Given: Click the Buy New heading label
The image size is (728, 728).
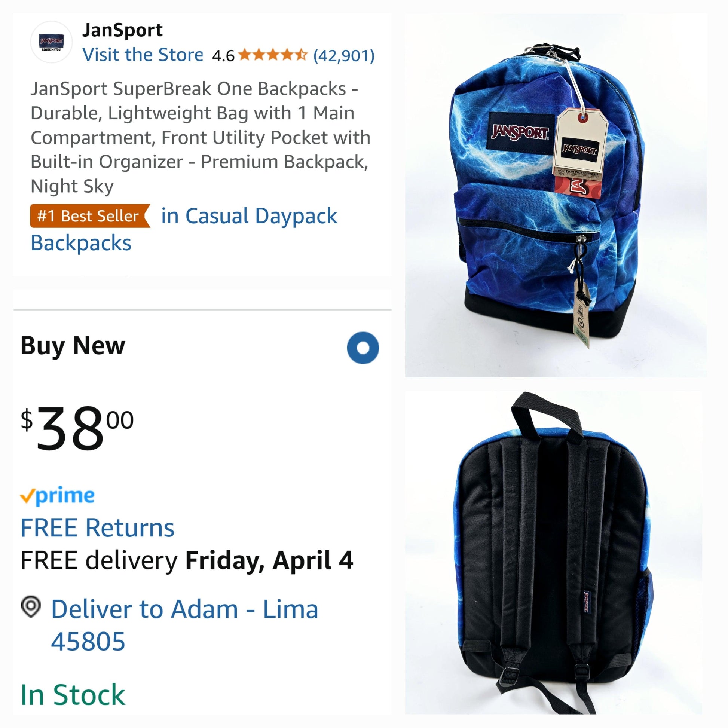Looking at the screenshot, I should coord(73,346).
